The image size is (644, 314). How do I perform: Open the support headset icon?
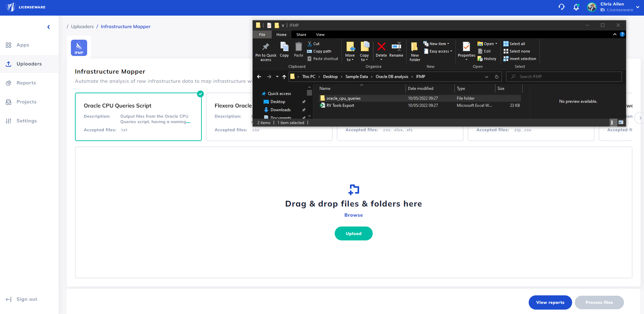[562, 7]
